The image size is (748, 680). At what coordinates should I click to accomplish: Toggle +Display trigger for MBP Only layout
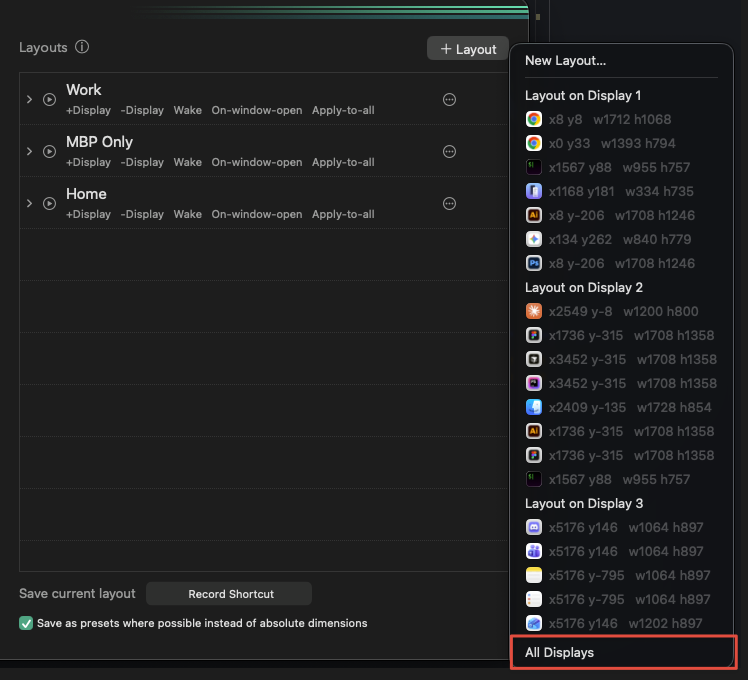pyautogui.click(x=88, y=162)
